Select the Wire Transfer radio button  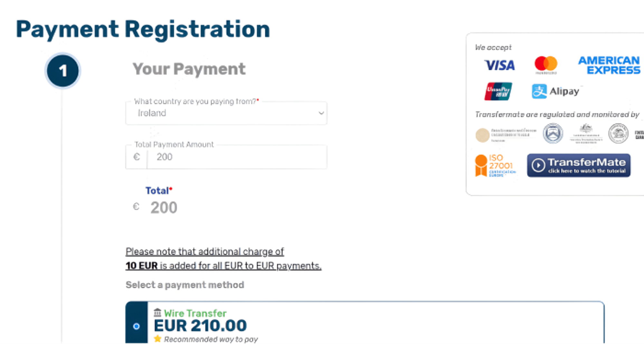(137, 326)
